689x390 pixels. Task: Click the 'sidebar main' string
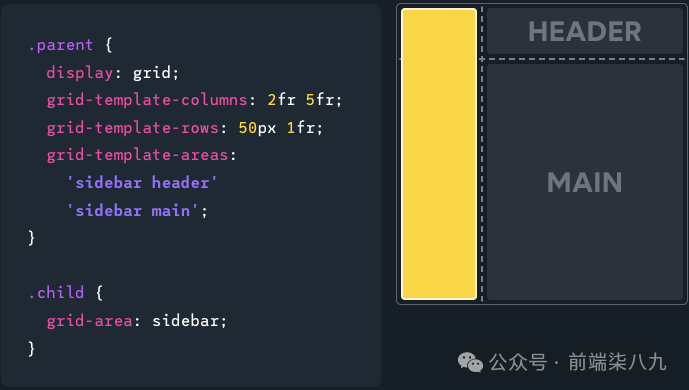[132, 211]
